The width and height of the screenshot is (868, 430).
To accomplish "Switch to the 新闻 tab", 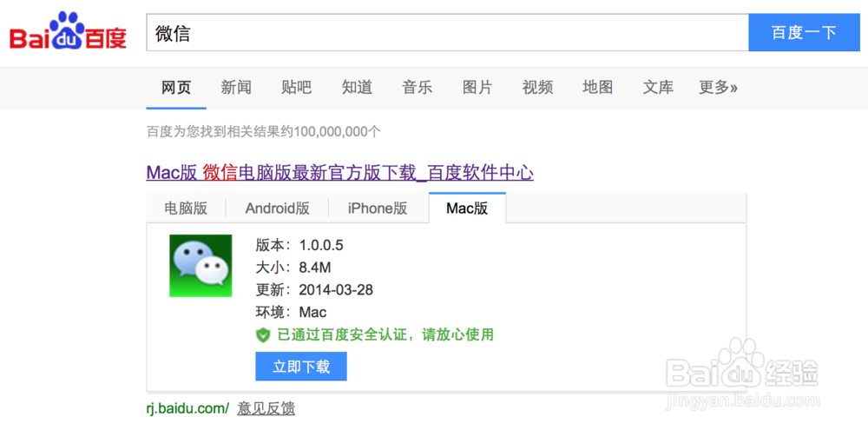I will 236,87.
